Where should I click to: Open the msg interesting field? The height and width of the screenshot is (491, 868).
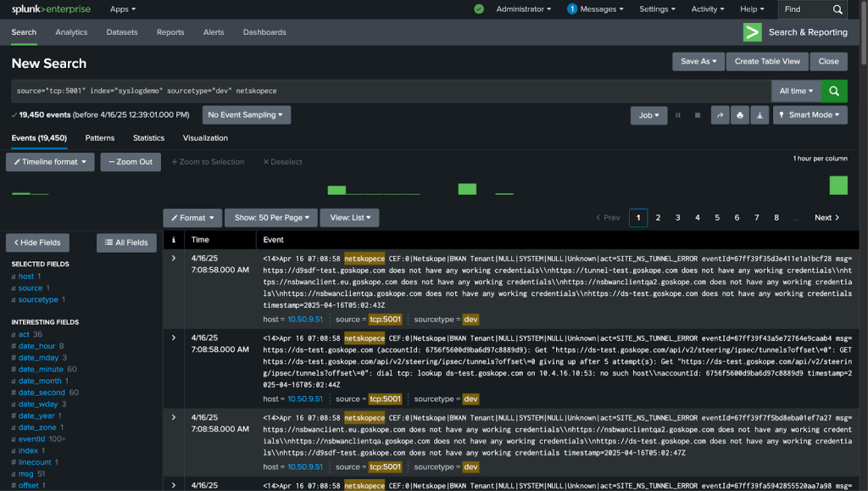[x=25, y=474]
